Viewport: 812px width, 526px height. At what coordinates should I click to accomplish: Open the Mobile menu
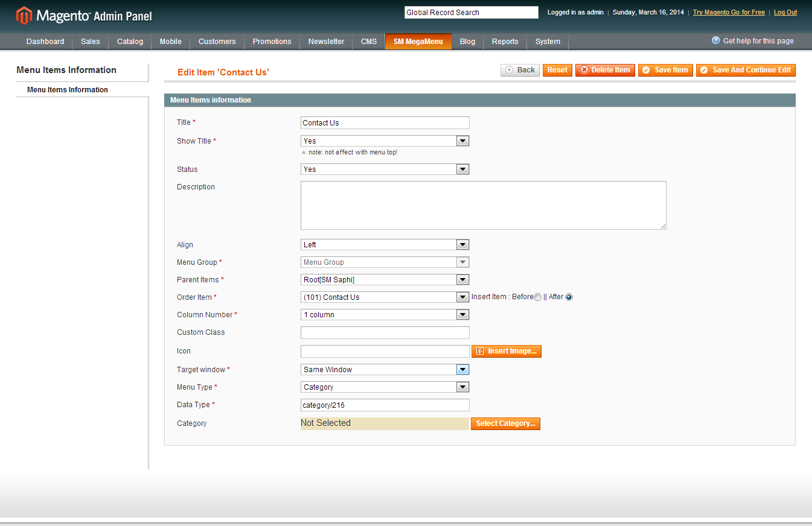171,42
